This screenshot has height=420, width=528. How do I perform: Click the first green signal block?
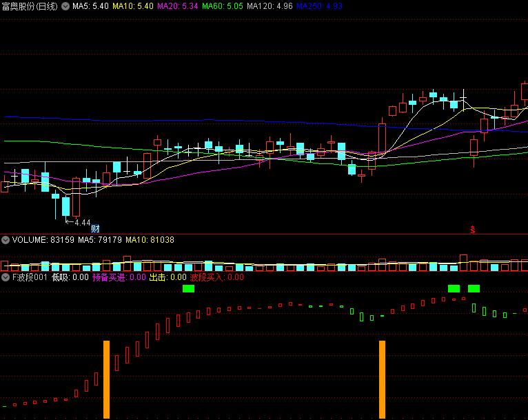(x=188, y=288)
